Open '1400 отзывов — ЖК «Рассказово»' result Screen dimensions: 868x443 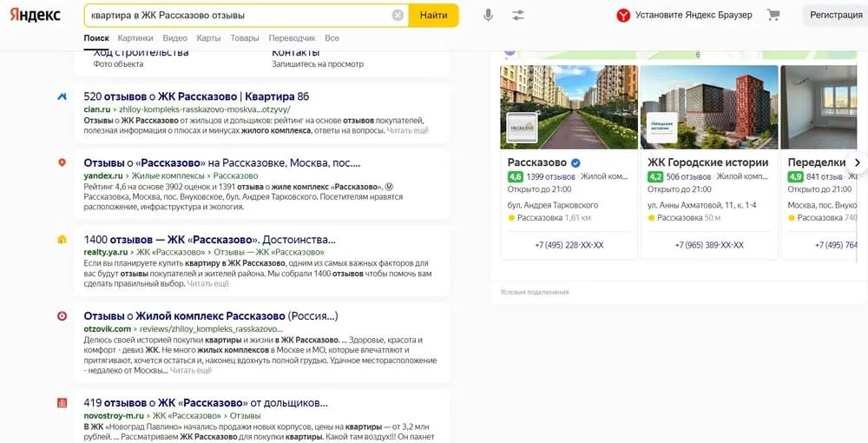pos(210,240)
